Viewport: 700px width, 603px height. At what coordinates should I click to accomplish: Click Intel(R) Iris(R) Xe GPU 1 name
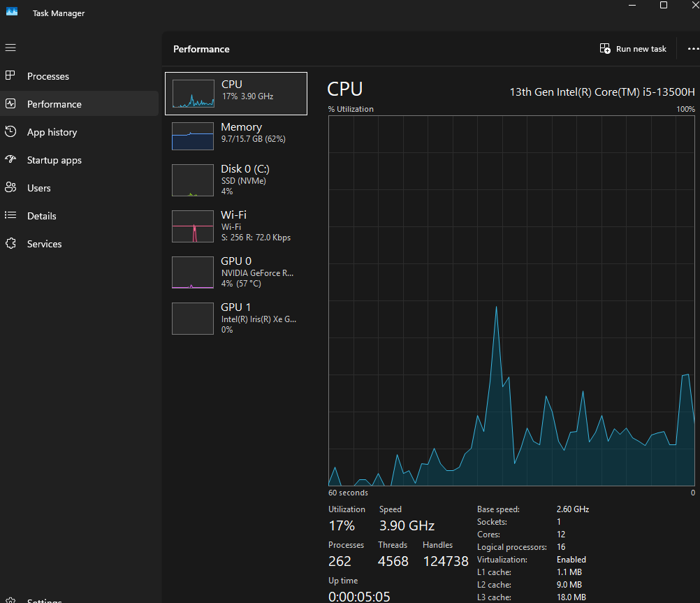(x=259, y=319)
